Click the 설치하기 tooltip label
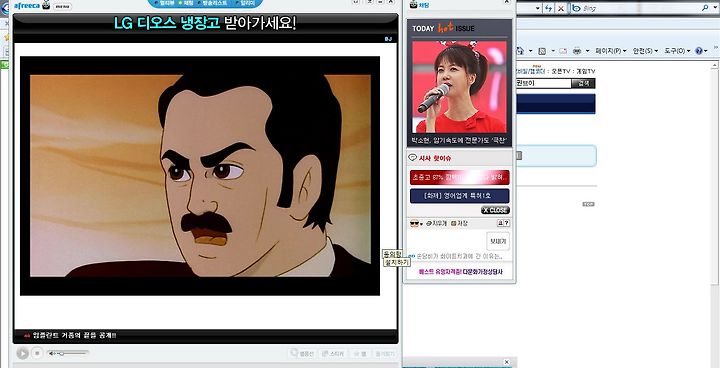The height and width of the screenshot is (368, 720). tap(396, 262)
